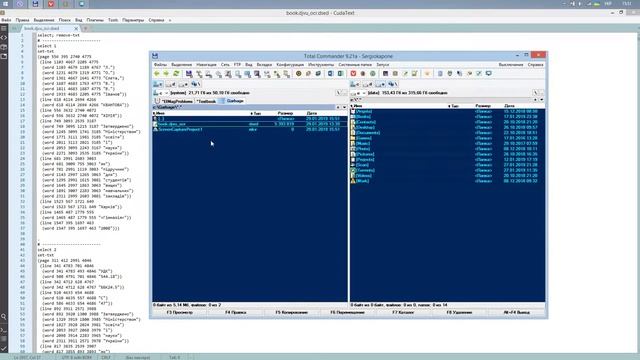Viewport: 640px width, 360px height.
Task: Open Поиск menu in CudaText
Action: tap(64, 20)
